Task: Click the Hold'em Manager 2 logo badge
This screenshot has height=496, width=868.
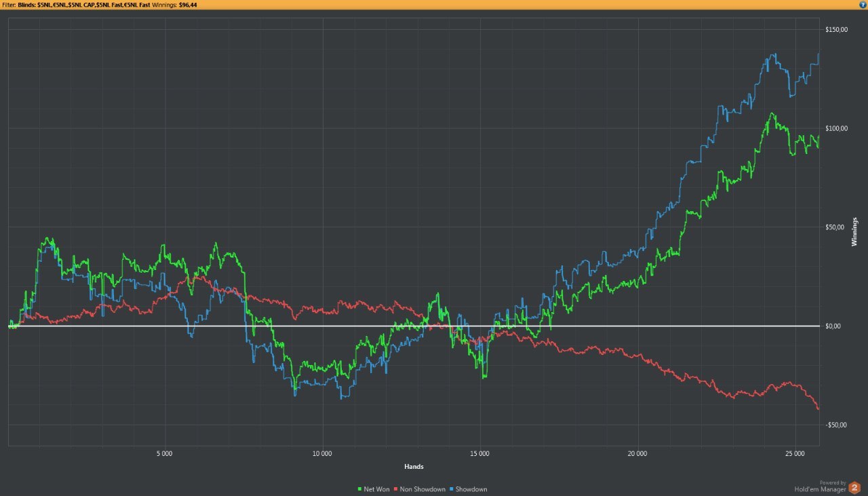Action: [x=854, y=487]
